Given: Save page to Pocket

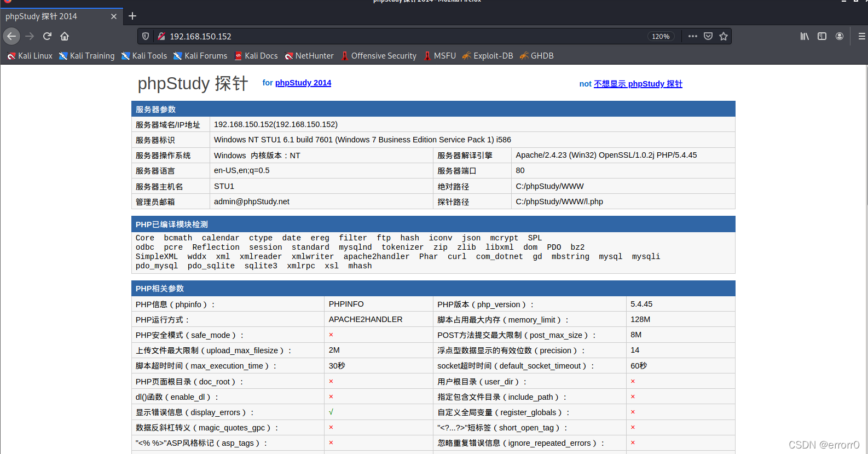Looking at the screenshot, I should 708,36.
